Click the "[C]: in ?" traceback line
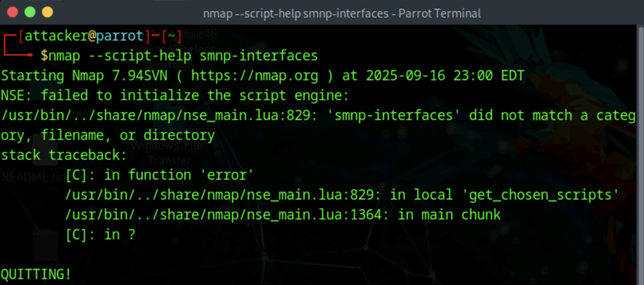The height and width of the screenshot is (285, 644). [x=100, y=235]
